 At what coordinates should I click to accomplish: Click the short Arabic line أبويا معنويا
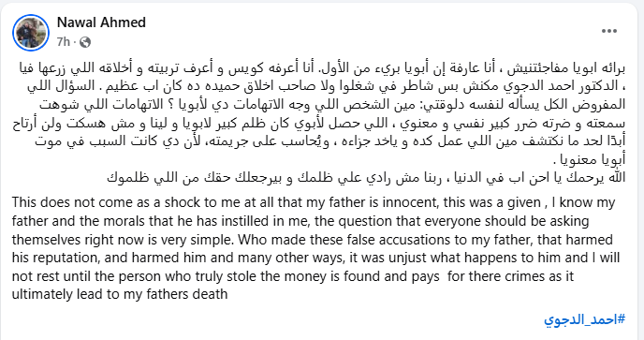pyautogui.click(x=590, y=159)
